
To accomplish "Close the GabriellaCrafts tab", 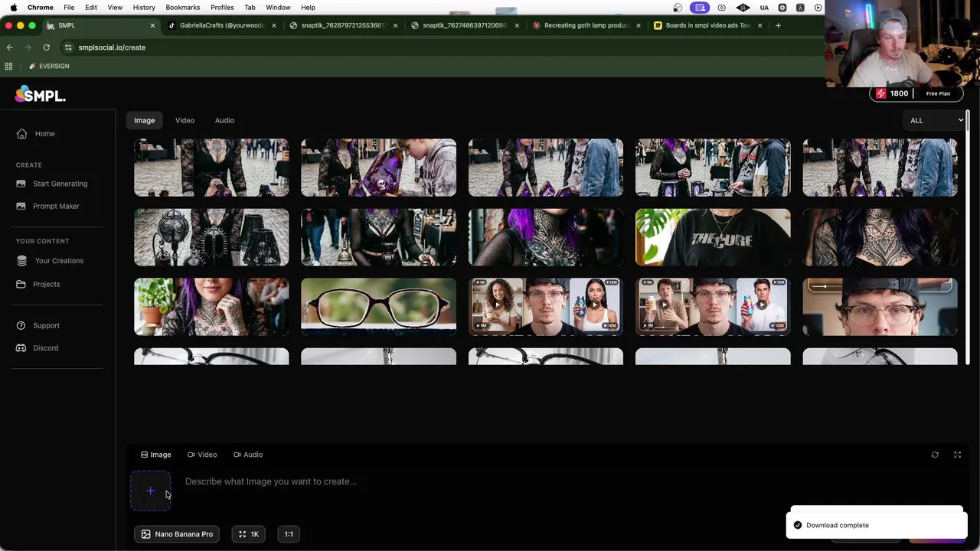I will point(273,25).
